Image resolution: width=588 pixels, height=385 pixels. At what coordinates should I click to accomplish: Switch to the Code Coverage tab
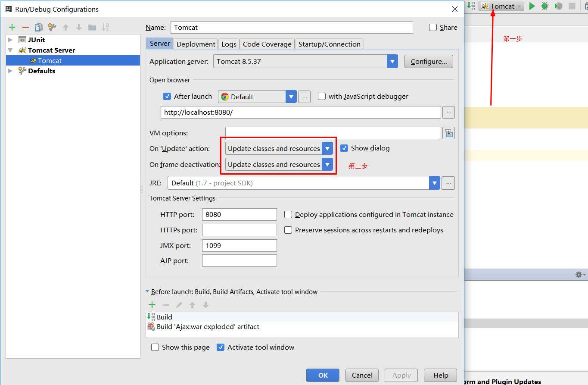pos(267,44)
